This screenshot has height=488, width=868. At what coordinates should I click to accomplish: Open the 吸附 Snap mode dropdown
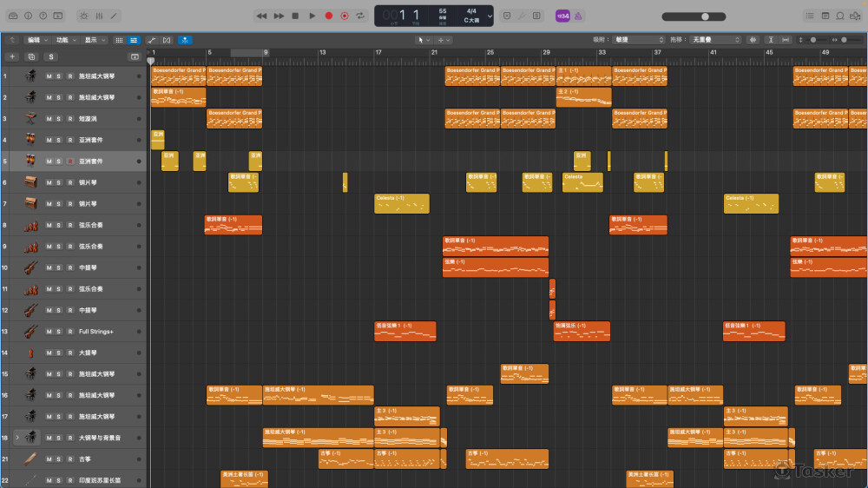(639, 40)
